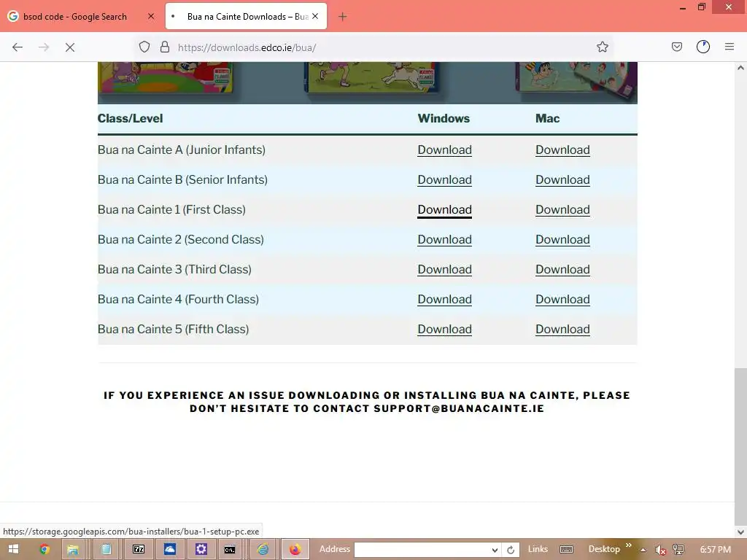
Task: Open the Windows Start menu
Action: 13,549
